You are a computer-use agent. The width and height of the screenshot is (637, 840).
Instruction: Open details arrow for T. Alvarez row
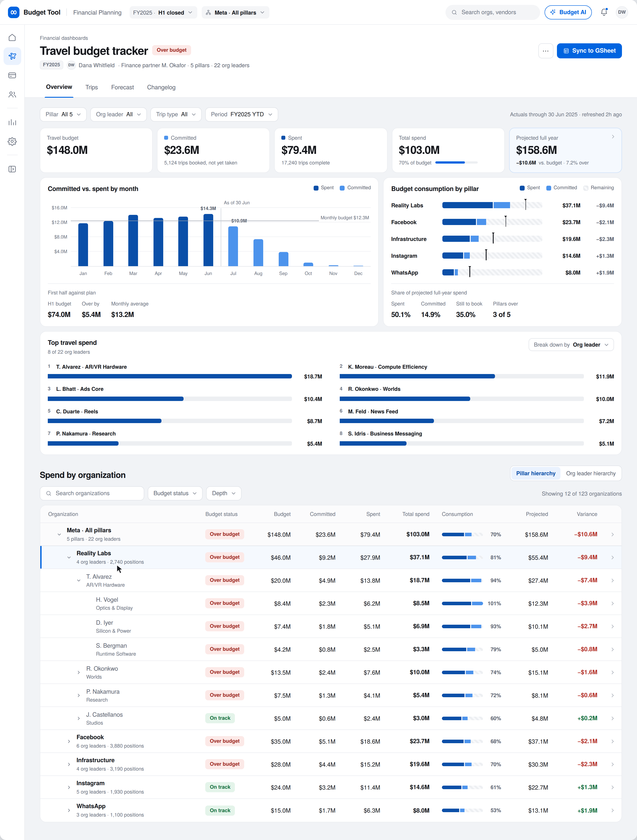tap(612, 580)
